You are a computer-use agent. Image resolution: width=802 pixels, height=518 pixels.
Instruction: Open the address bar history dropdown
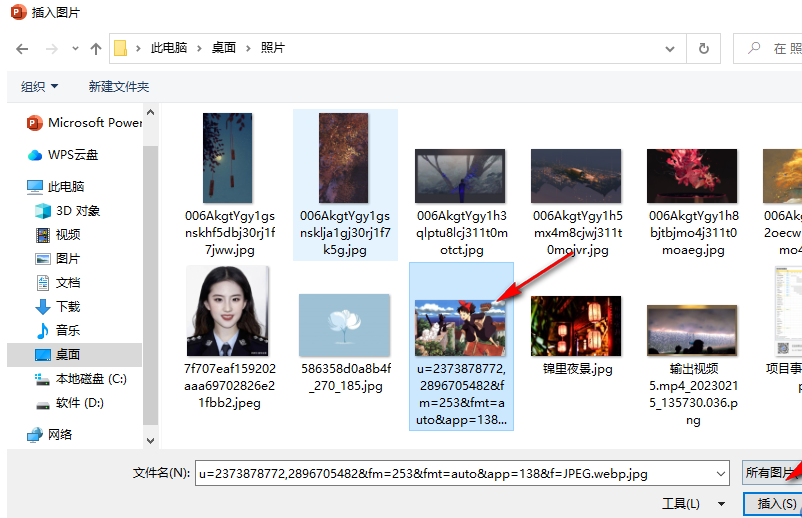[x=670, y=49]
